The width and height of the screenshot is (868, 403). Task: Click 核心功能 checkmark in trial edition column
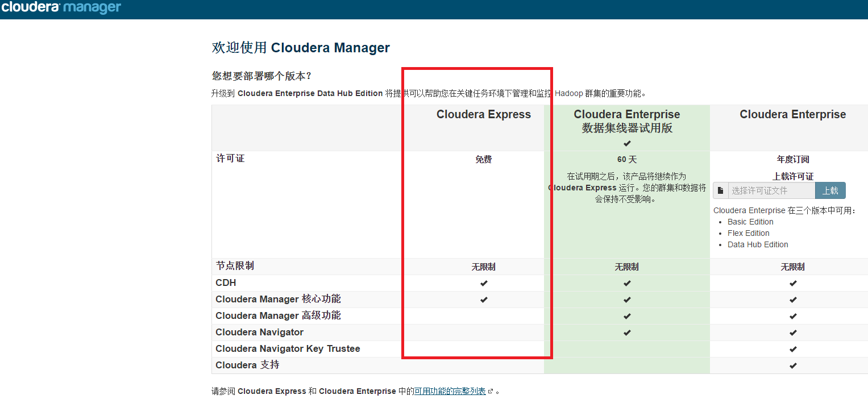tap(627, 300)
